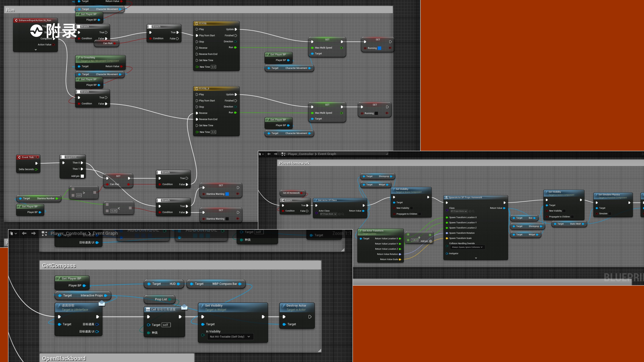Check the empty Stamina Warning checkbox
Viewport: 644px width, 362px height.
[x=227, y=219]
